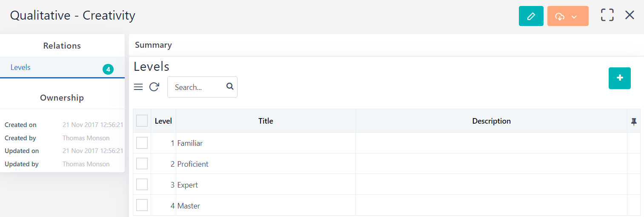The image size is (644, 217).
Task: Sort by the Title column header
Action: click(x=266, y=121)
